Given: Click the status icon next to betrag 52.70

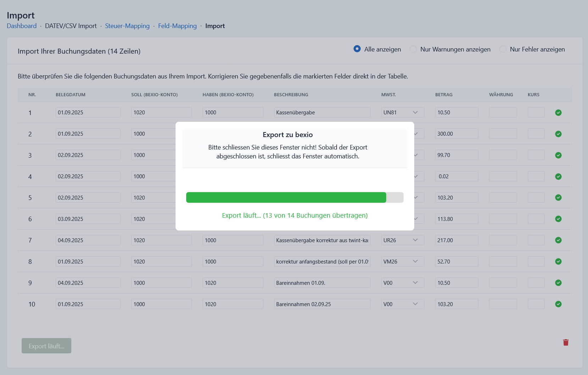Looking at the screenshot, I should coord(559,261).
